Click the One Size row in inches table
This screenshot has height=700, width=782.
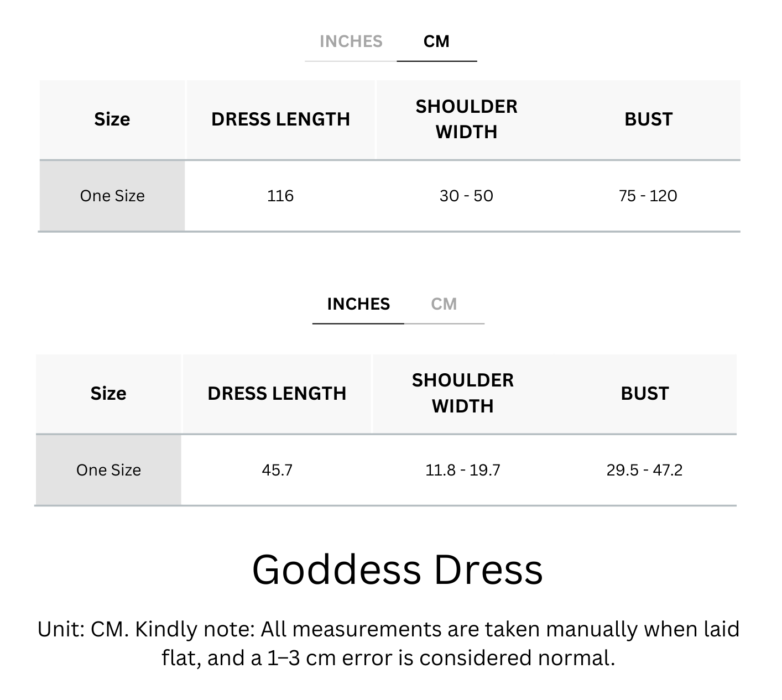108,470
